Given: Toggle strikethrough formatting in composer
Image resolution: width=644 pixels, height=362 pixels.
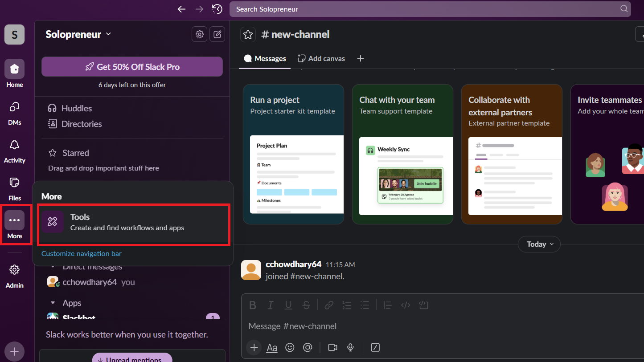Looking at the screenshot, I should click(306, 305).
